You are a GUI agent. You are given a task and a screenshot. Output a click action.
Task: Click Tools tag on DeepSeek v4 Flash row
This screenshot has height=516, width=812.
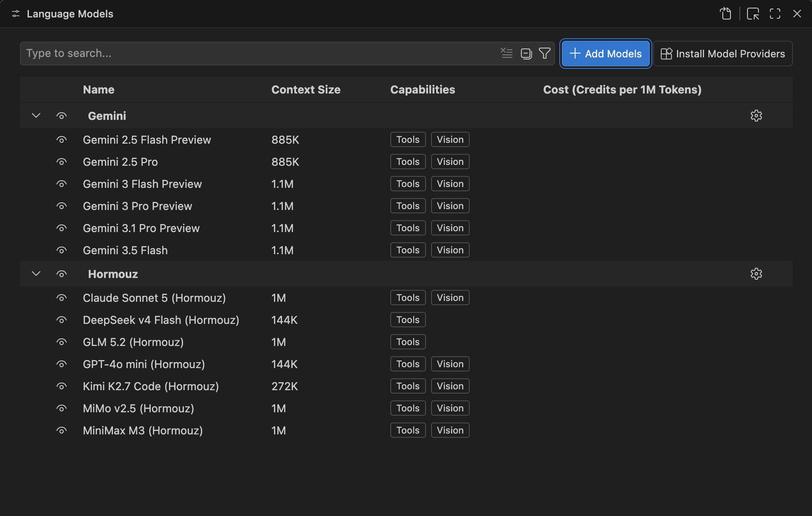[408, 320]
